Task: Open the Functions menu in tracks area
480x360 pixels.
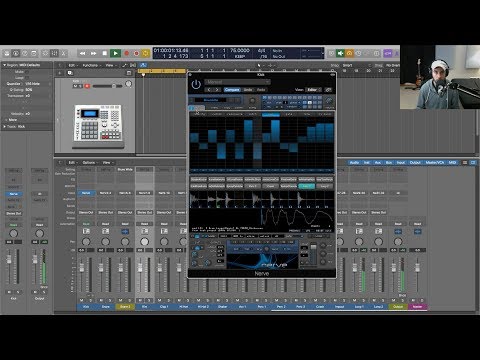Action: click(x=91, y=65)
